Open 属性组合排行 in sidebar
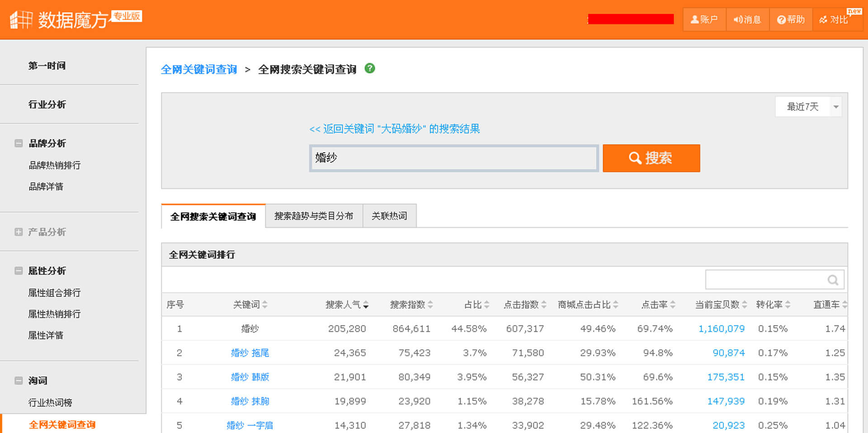Screen dimensions: 868x433 coord(54,293)
